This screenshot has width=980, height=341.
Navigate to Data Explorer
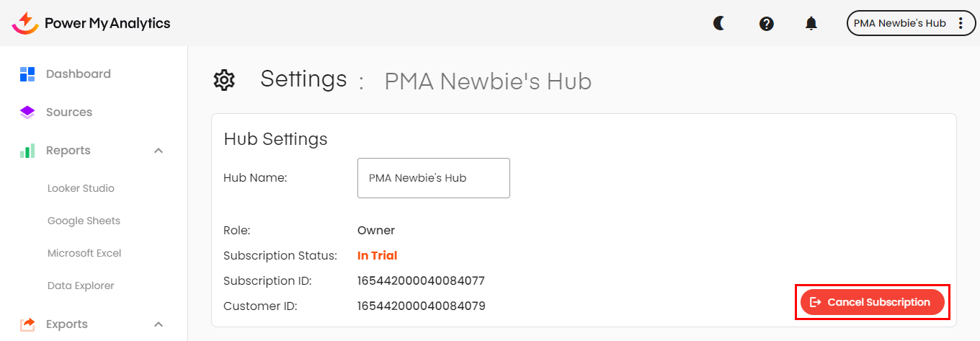click(x=81, y=285)
